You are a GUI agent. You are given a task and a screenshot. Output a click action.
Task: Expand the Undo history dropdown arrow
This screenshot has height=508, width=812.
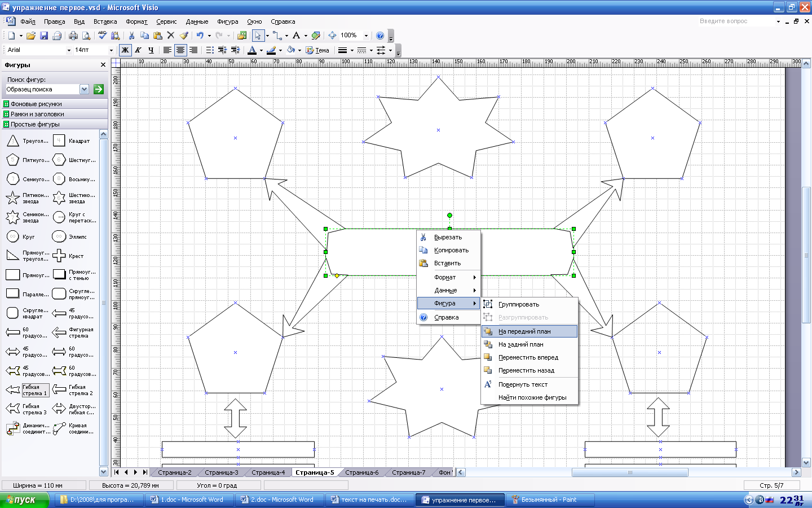(209, 36)
